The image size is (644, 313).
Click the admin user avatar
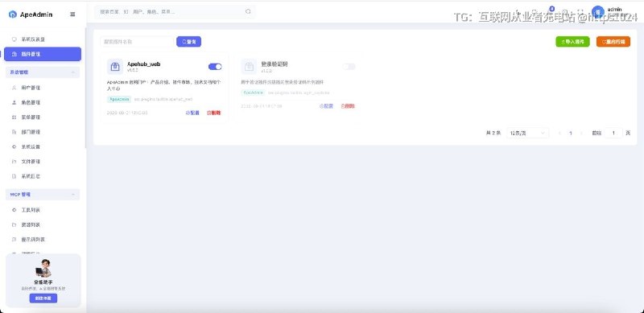(598, 11)
